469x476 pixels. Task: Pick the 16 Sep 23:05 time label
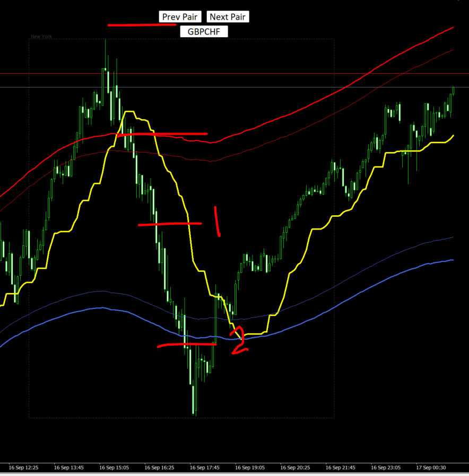click(386, 468)
